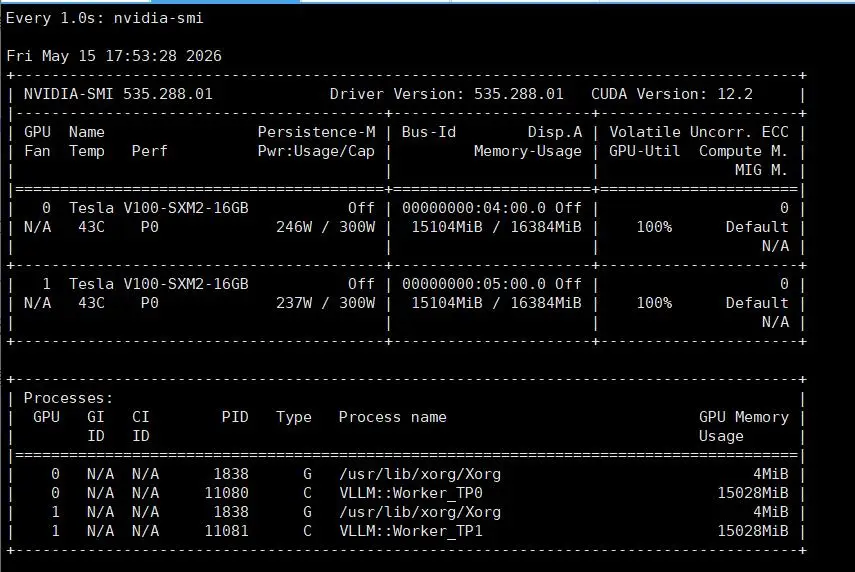
Task: Select the "Pwr:Usage/Cap" header
Action: pyautogui.click(x=316, y=151)
